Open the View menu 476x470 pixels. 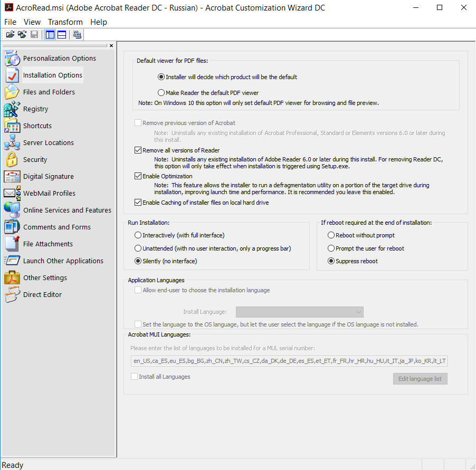pos(32,22)
